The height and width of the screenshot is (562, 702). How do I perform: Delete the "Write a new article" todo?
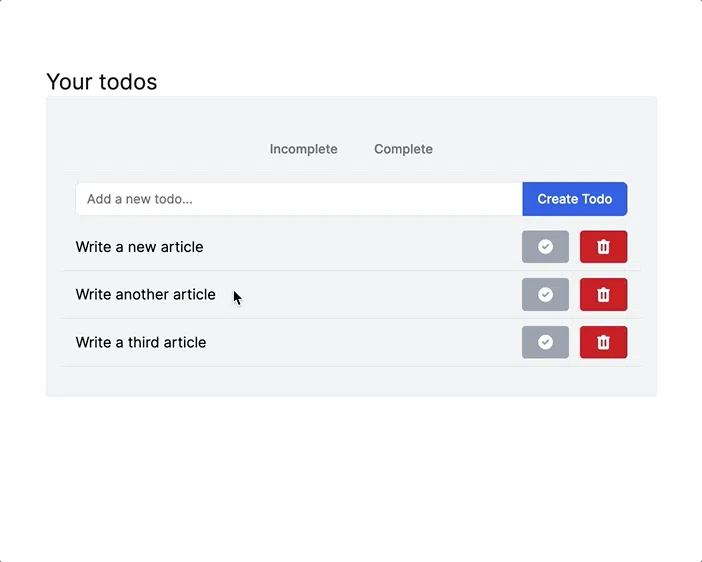(x=604, y=247)
